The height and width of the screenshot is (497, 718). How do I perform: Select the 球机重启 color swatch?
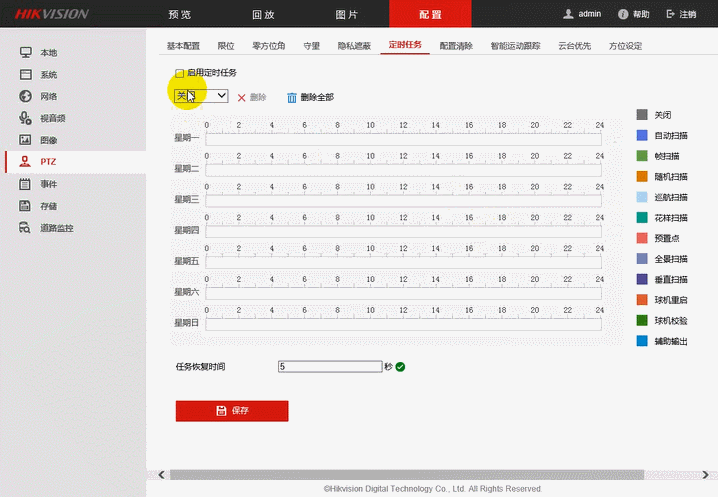tap(642, 300)
